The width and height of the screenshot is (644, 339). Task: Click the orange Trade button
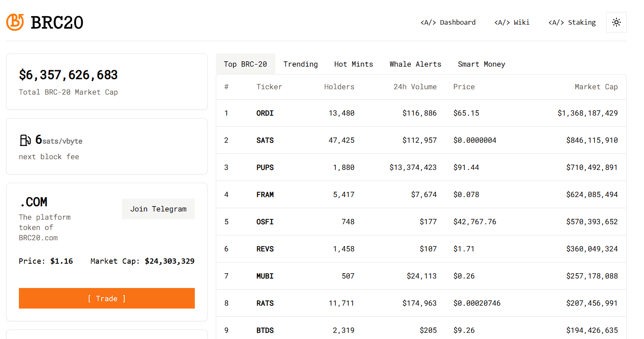click(x=107, y=298)
